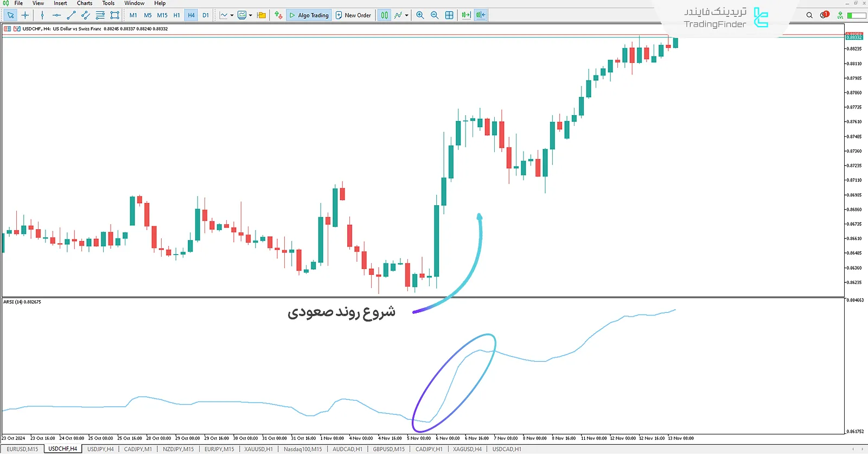Open the tile windows grid icon
Image resolution: width=868 pixels, height=454 pixels.
(x=449, y=15)
